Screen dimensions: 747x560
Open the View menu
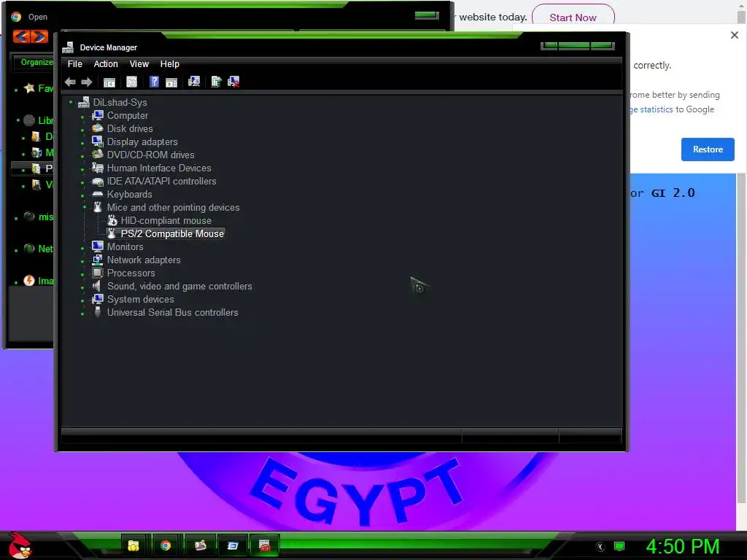click(139, 64)
